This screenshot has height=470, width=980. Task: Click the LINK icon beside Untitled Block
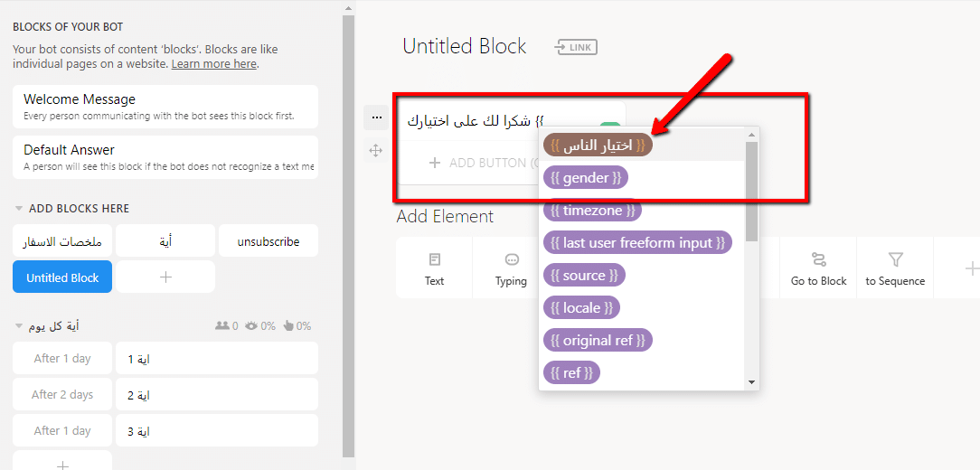pos(576,47)
